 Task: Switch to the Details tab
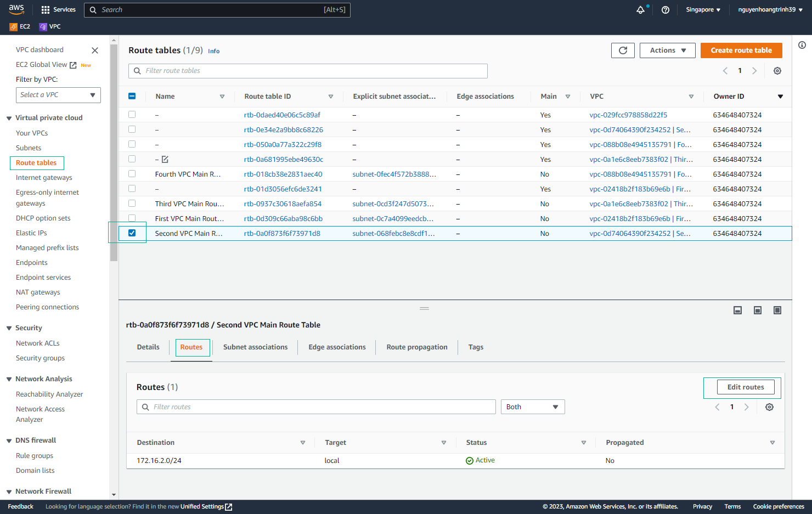coord(148,347)
